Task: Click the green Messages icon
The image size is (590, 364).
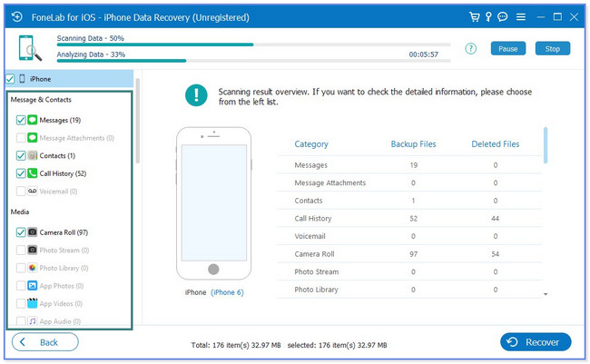Action: coord(33,120)
